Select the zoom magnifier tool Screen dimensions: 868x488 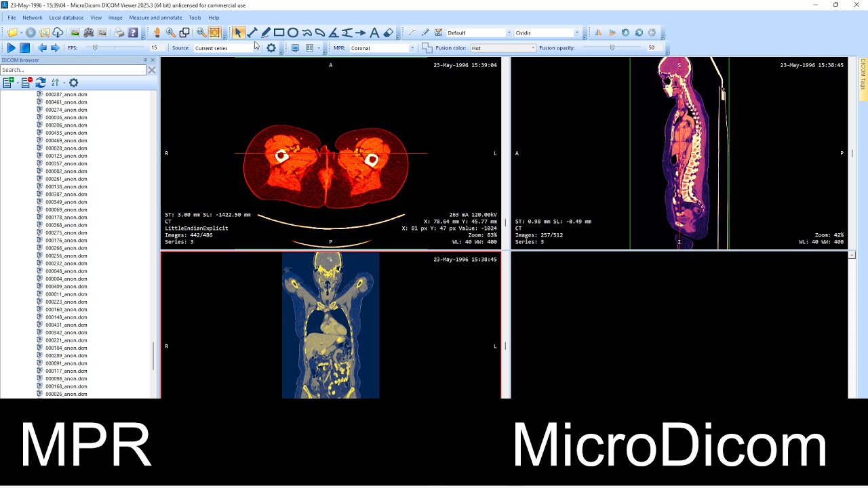pyautogui.click(x=171, y=33)
